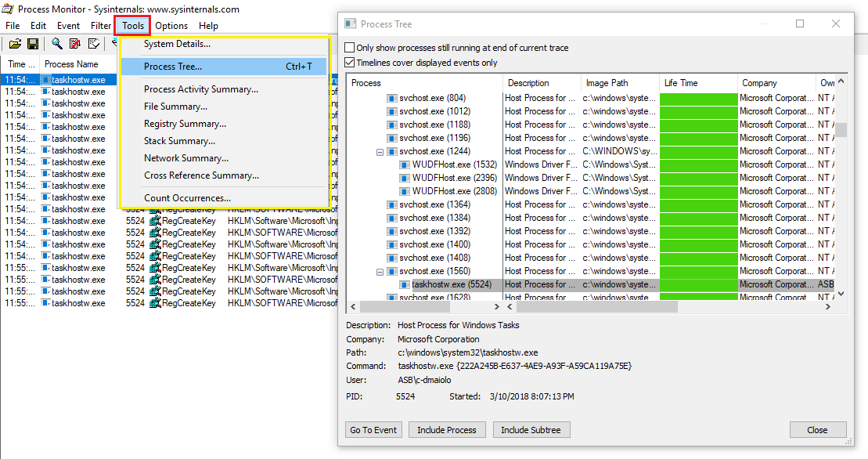Open Network Summary... menu entry
868x459 pixels.
pos(224,157)
